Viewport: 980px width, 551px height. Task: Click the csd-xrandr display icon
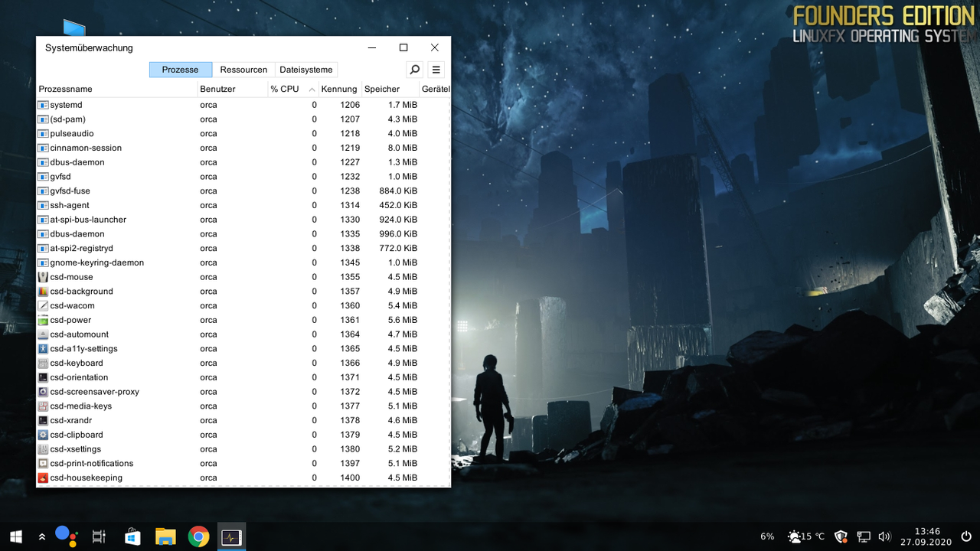tap(44, 421)
